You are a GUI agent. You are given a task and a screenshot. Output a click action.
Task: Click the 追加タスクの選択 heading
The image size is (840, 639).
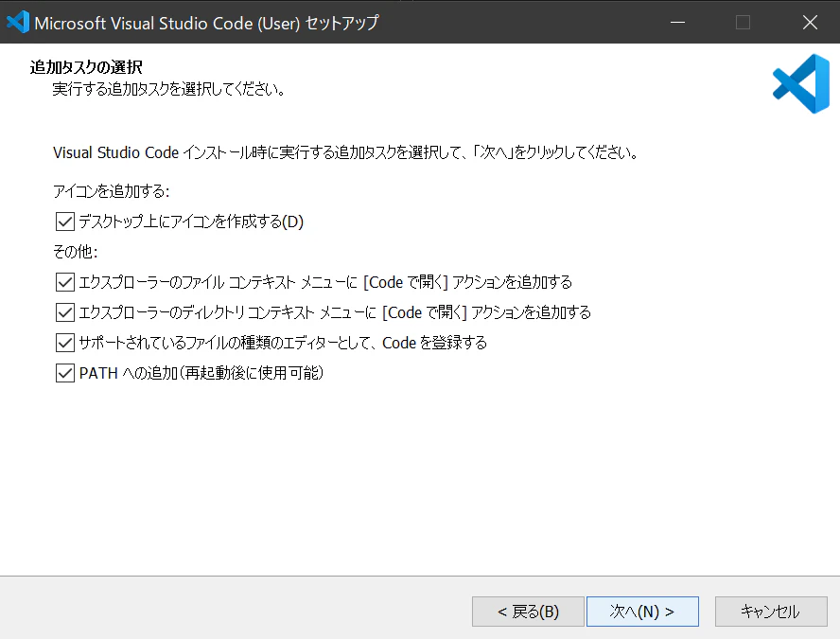click(x=86, y=67)
